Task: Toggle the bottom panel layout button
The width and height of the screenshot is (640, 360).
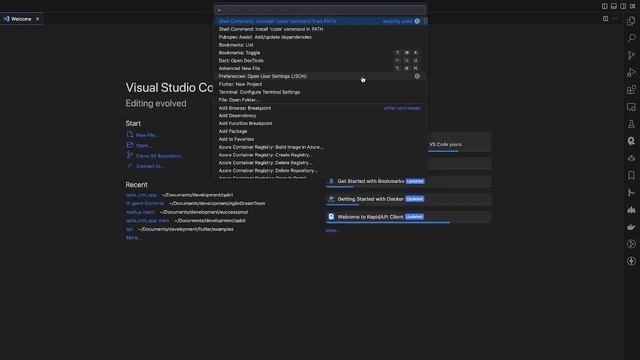Action: [614, 6]
